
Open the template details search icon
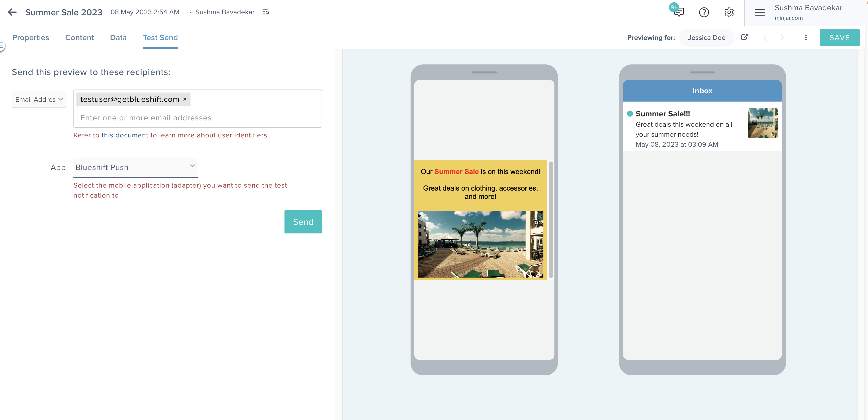[266, 13]
